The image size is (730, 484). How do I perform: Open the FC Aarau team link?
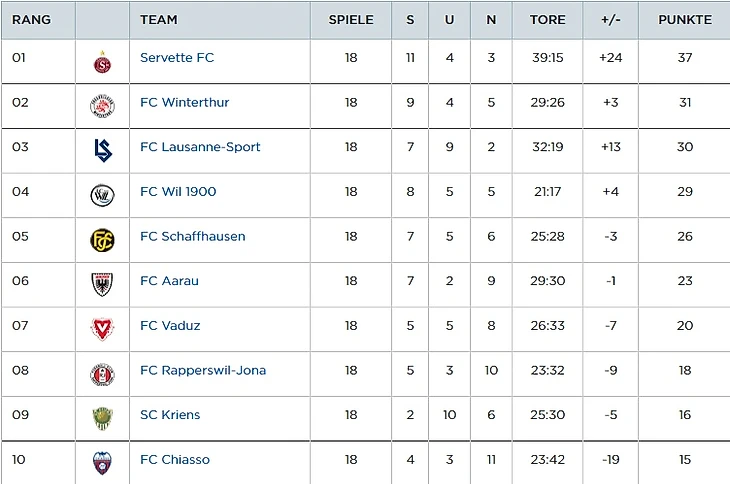click(169, 281)
